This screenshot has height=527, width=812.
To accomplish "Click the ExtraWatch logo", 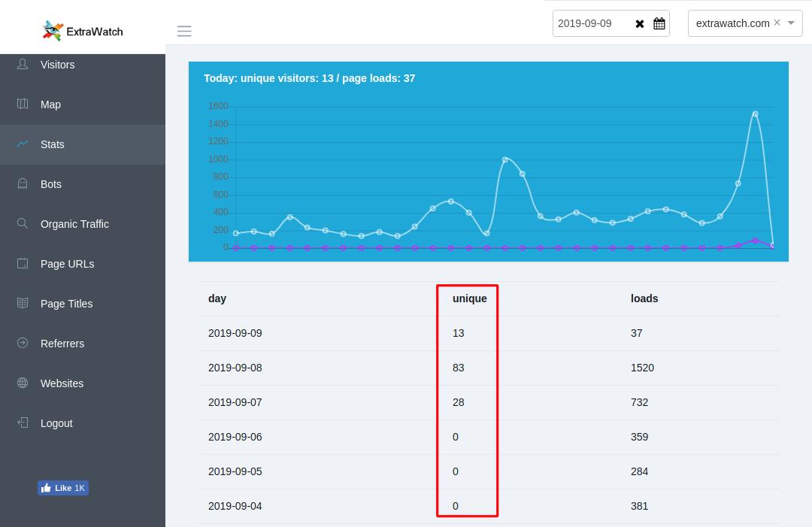I will 83,31.
